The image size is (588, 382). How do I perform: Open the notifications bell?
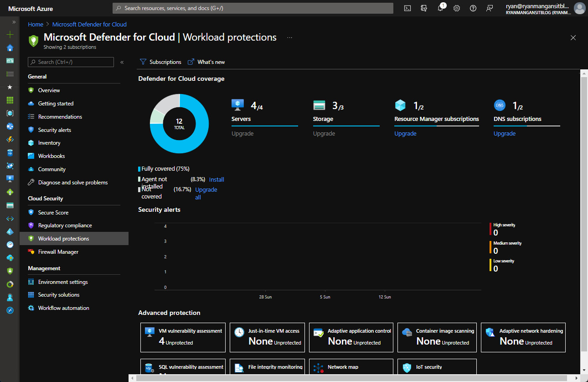pyautogui.click(x=440, y=8)
